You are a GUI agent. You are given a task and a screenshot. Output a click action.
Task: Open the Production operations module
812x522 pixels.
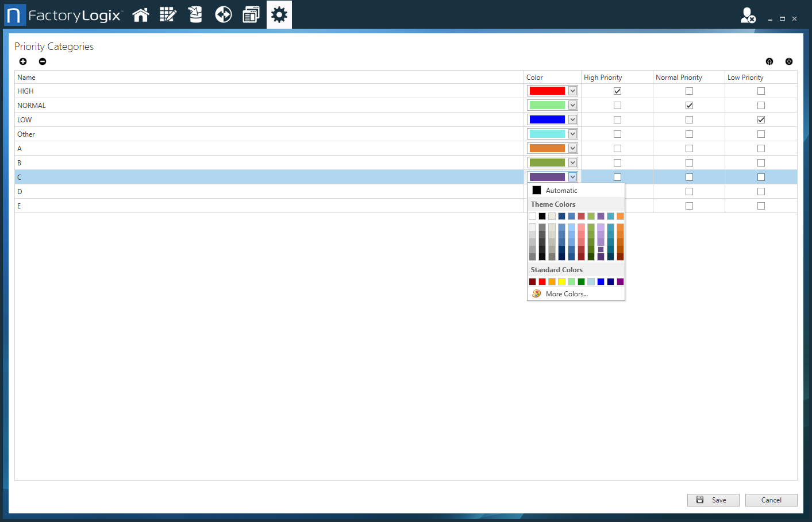click(x=223, y=14)
